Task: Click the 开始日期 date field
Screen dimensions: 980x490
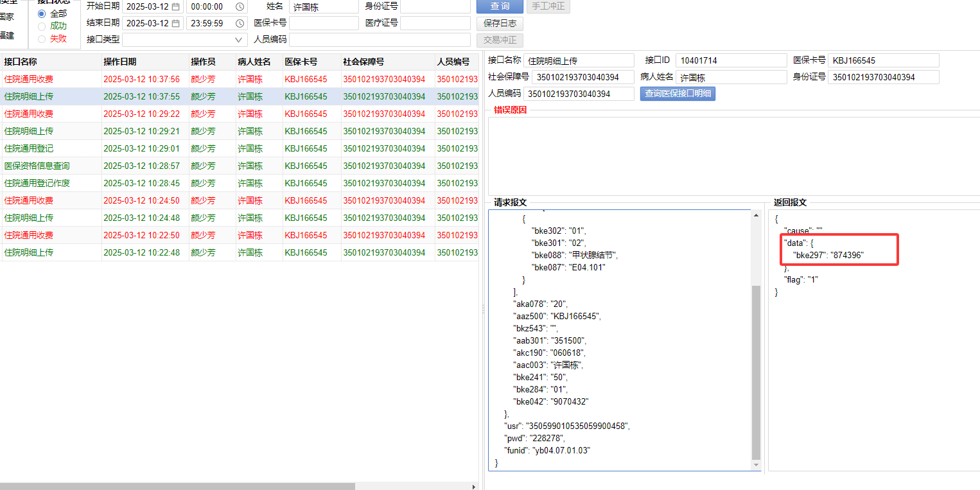Action: click(x=152, y=7)
